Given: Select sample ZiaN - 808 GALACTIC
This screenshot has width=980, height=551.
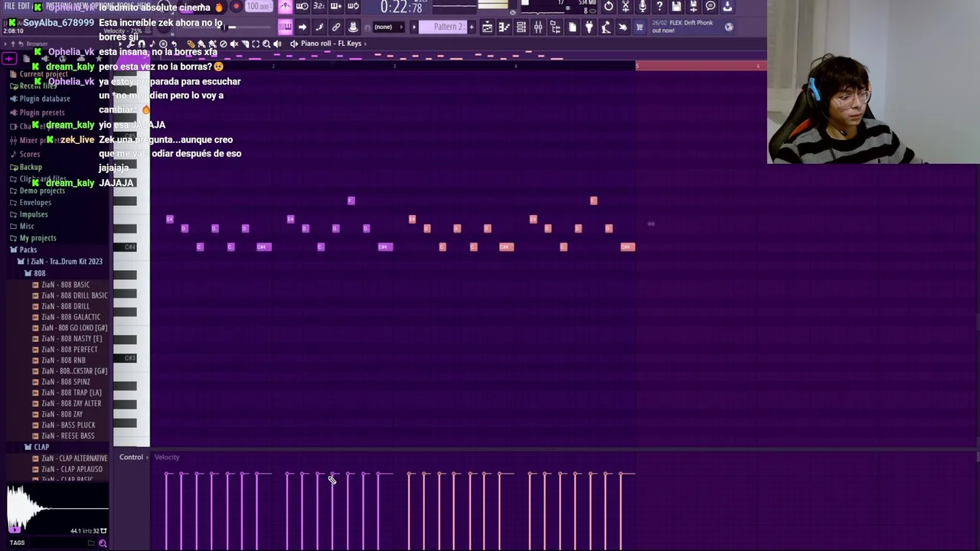Looking at the screenshot, I should tap(70, 317).
